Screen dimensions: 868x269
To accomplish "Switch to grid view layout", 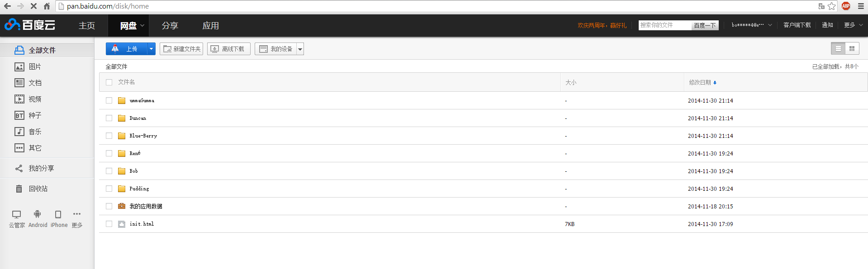I will tap(852, 49).
